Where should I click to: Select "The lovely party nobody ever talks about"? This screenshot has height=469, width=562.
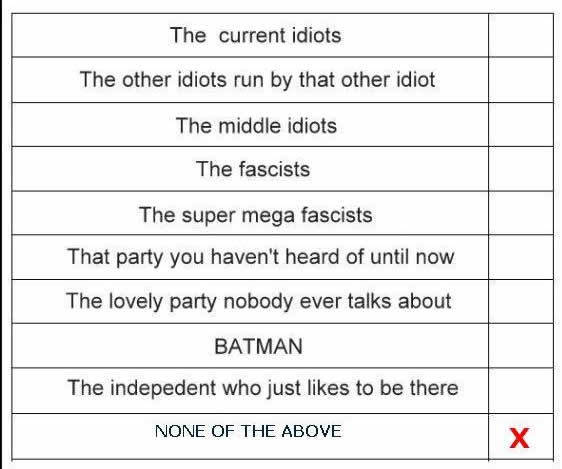(259, 301)
